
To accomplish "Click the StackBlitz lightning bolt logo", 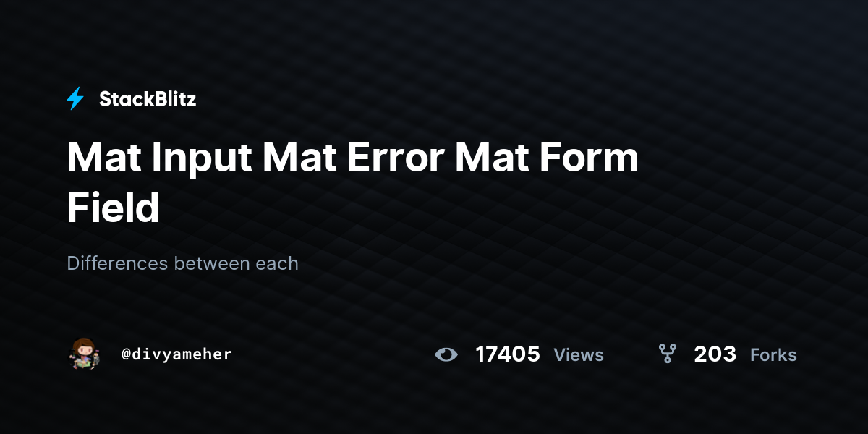I will tap(75, 99).
